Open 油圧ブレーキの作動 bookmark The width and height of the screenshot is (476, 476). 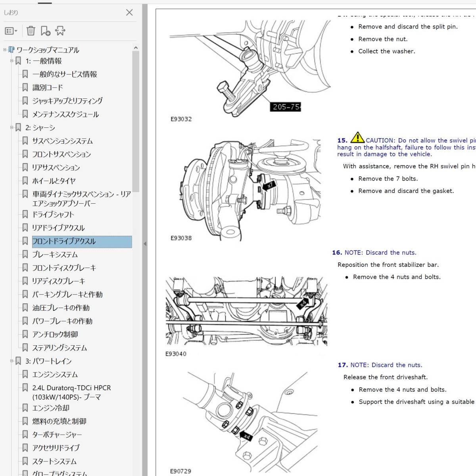61,308
